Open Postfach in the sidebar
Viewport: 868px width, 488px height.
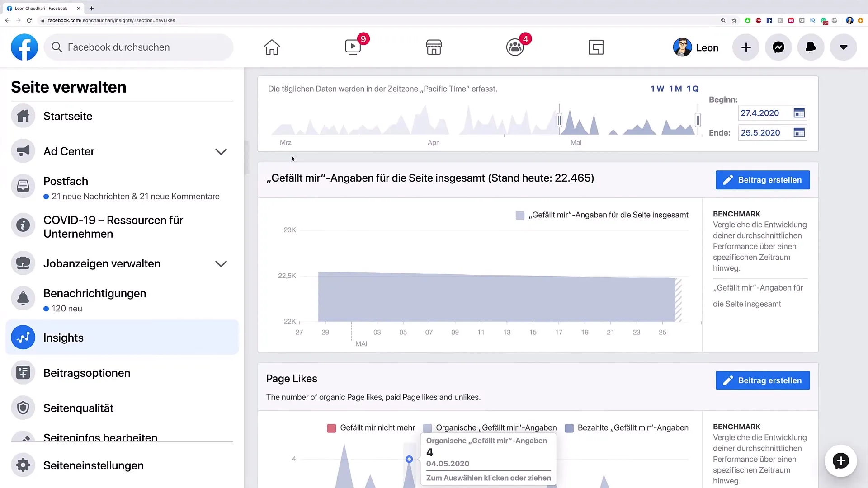pos(122,188)
